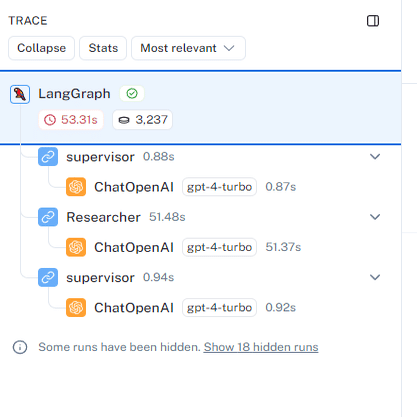Click the 3,237 token count badge
Image resolution: width=417 pixels, height=417 pixels.
click(143, 120)
